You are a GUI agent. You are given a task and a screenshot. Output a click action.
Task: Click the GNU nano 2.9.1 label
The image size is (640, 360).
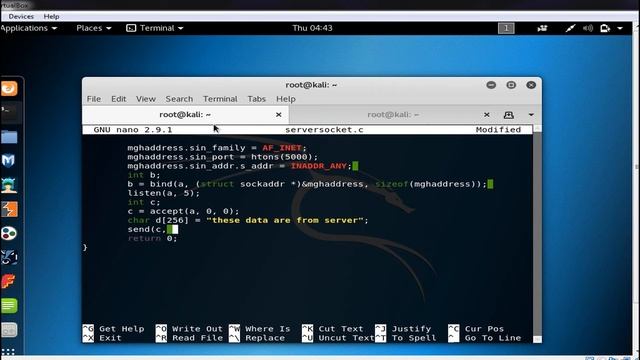133,130
